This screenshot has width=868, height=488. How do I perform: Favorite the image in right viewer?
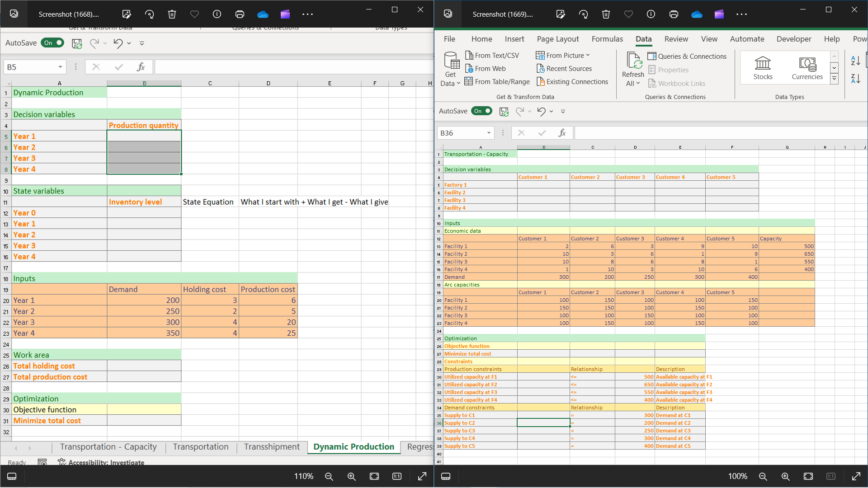[x=628, y=14]
